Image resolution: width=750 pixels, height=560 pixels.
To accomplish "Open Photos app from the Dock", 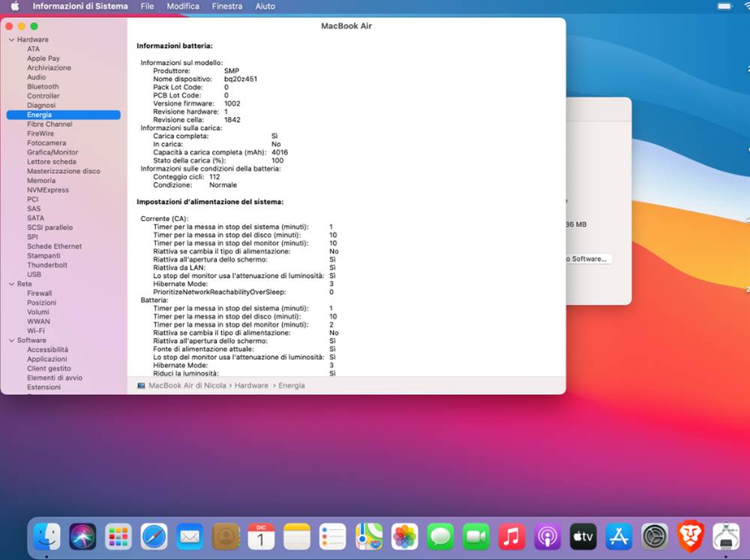I will pyautogui.click(x=405, y=536).
